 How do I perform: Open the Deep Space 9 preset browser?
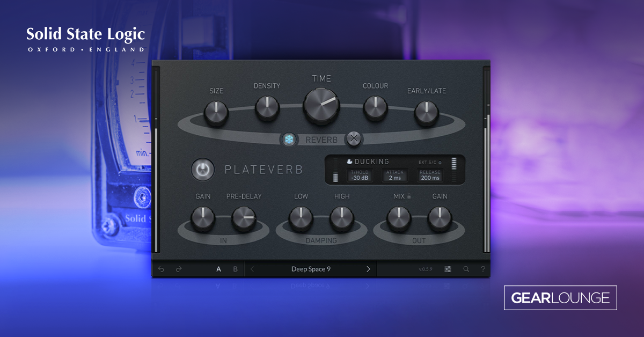[311, 269]
